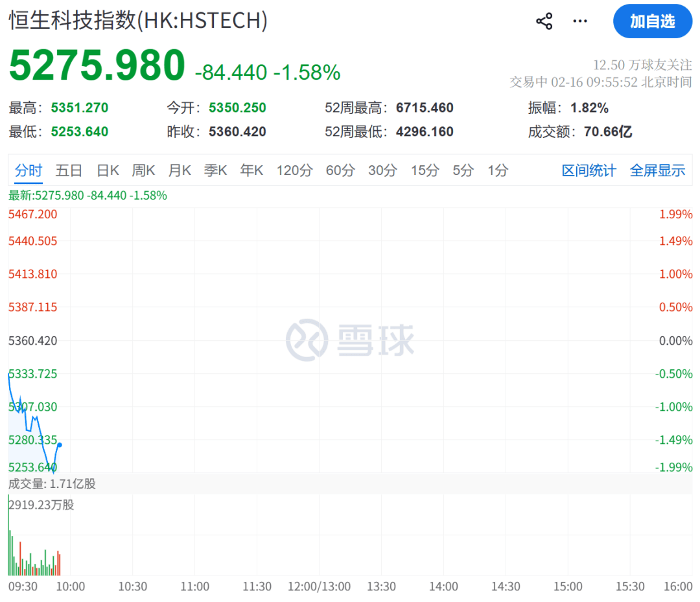Screen dimensions: 700x602
Task: Open the more options ellipsis icon
Action: click(x=579, y=21)
